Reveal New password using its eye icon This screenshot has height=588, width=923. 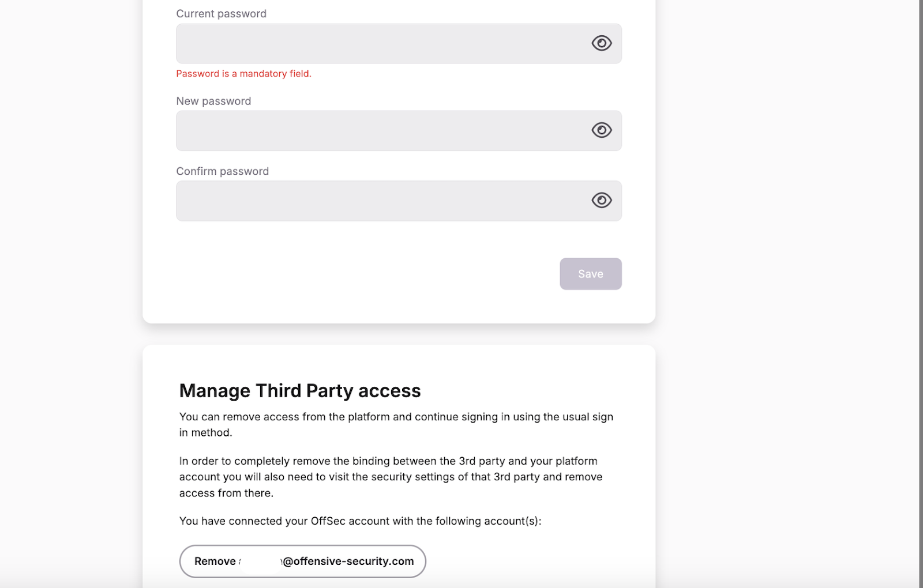601,130
